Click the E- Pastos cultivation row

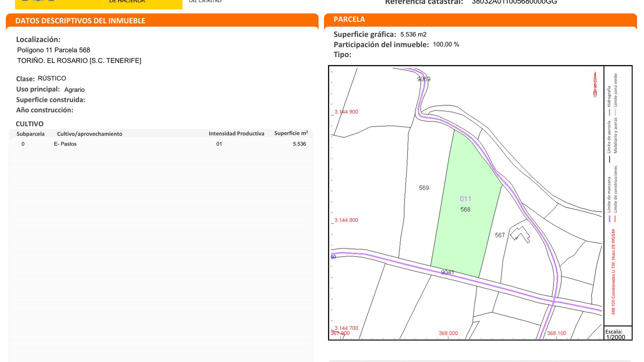click(65, 144)
